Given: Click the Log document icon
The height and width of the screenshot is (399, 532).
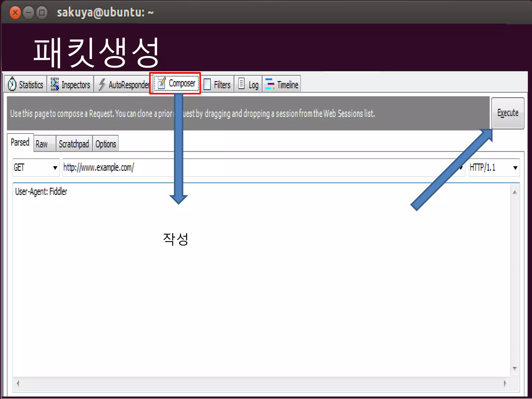Looking at the screenshot, I should click(241, 84).
